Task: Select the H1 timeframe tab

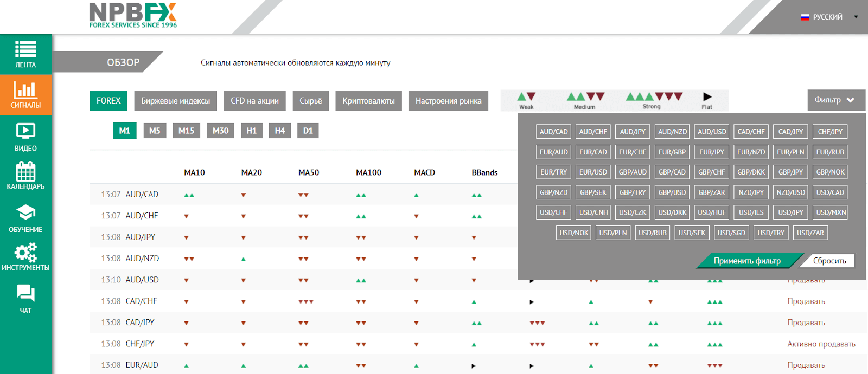Action: coord(251,131)
